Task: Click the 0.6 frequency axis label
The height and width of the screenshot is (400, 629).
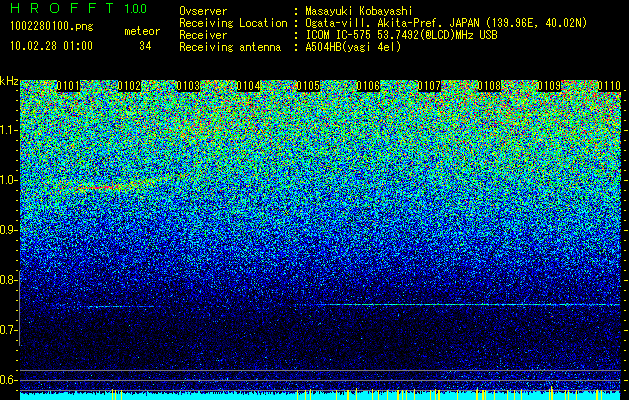Action: pos(8,380)
